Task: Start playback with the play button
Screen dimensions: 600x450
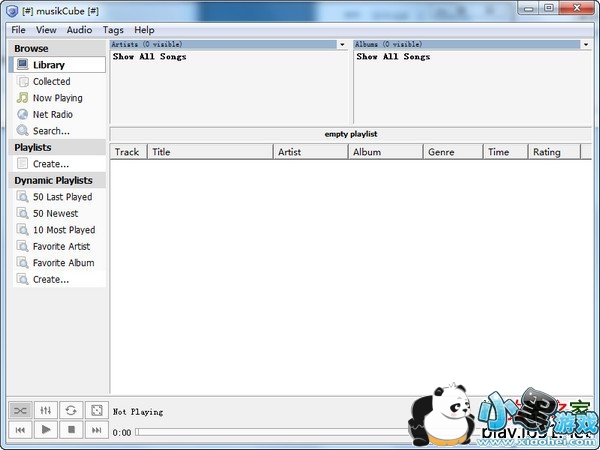Action: (x=46, y=430)
